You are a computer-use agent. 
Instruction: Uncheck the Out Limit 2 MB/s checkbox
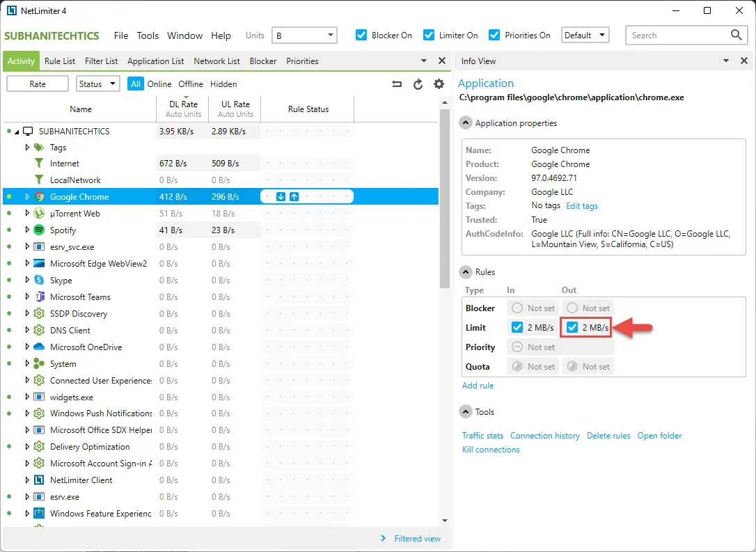click(572, 327)
